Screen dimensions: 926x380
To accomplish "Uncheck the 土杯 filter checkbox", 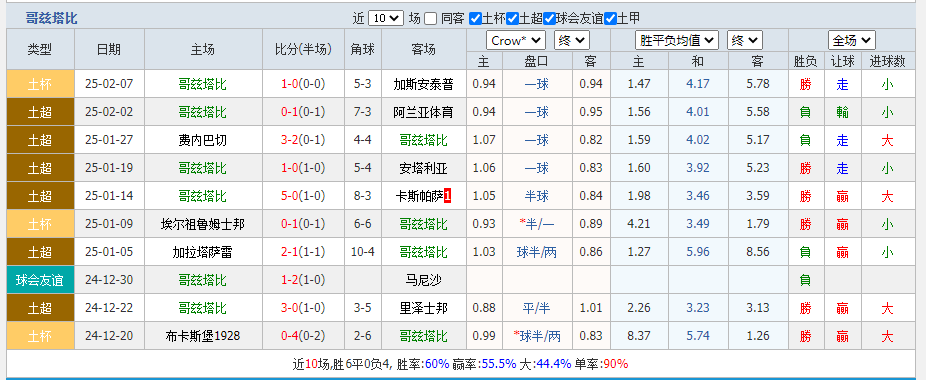I will (x=475, y=18).
